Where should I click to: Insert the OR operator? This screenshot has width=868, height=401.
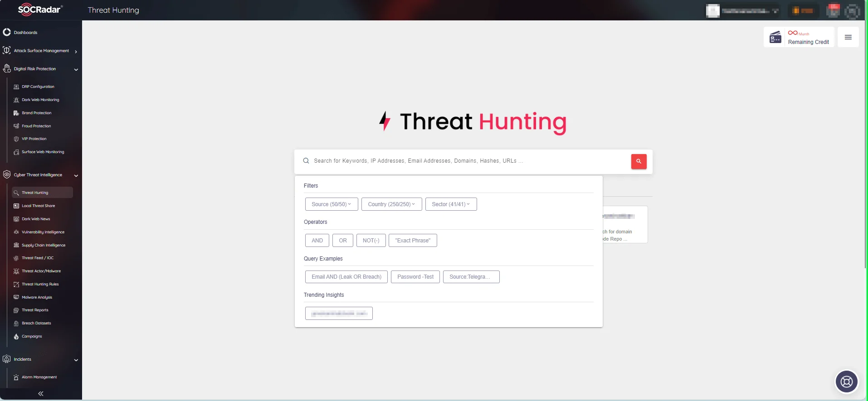(343, 241)
